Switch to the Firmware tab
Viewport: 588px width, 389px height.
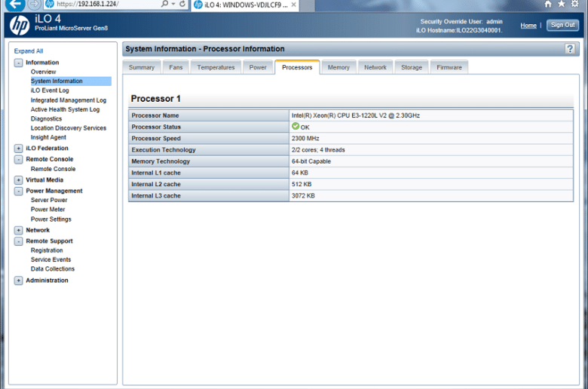[449, 67]
